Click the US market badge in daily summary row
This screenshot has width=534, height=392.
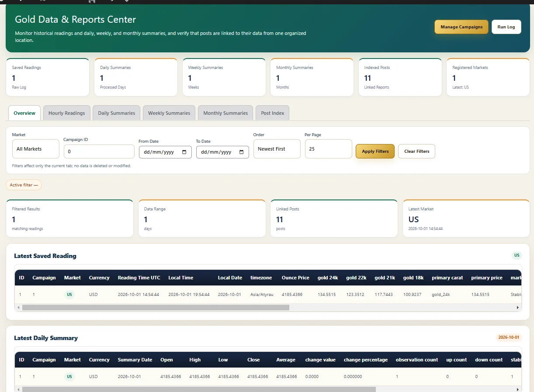coord(69,377)
